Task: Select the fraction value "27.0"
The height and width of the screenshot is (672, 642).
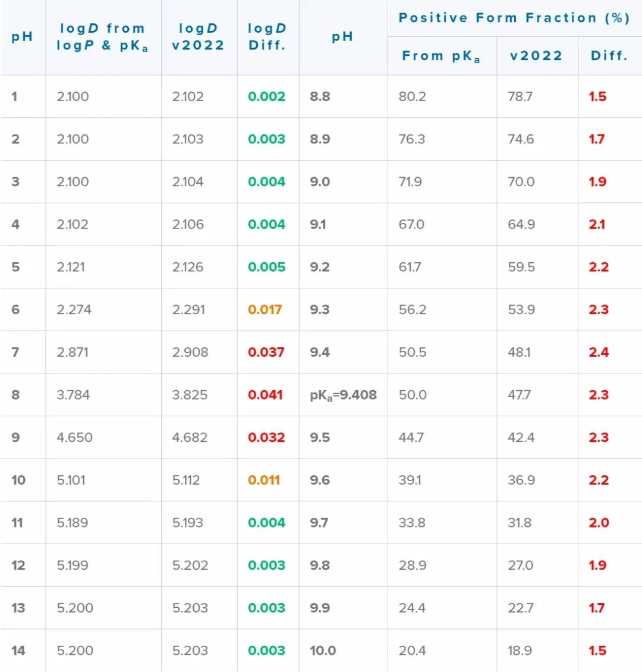Action: (x=521, y=566)
